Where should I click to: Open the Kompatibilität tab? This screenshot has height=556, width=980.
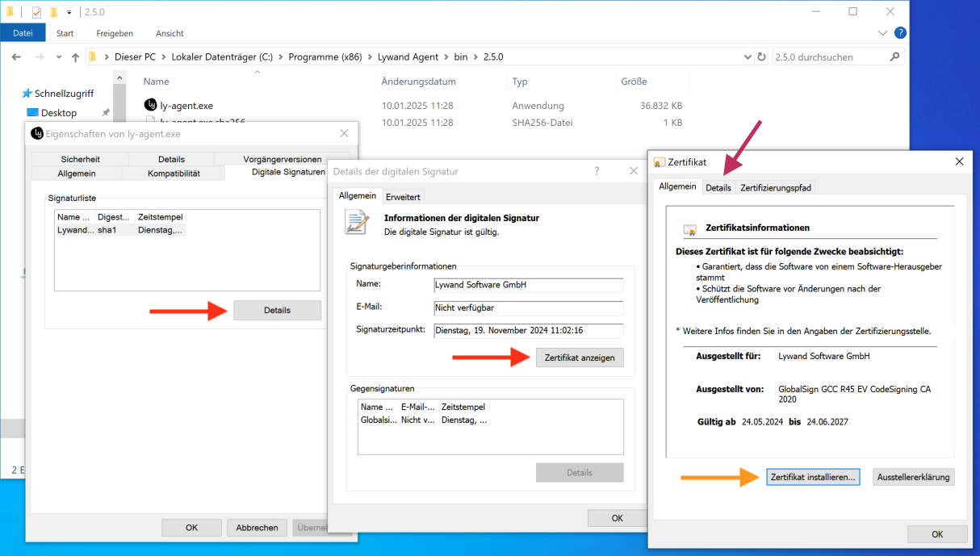point(174,173)
